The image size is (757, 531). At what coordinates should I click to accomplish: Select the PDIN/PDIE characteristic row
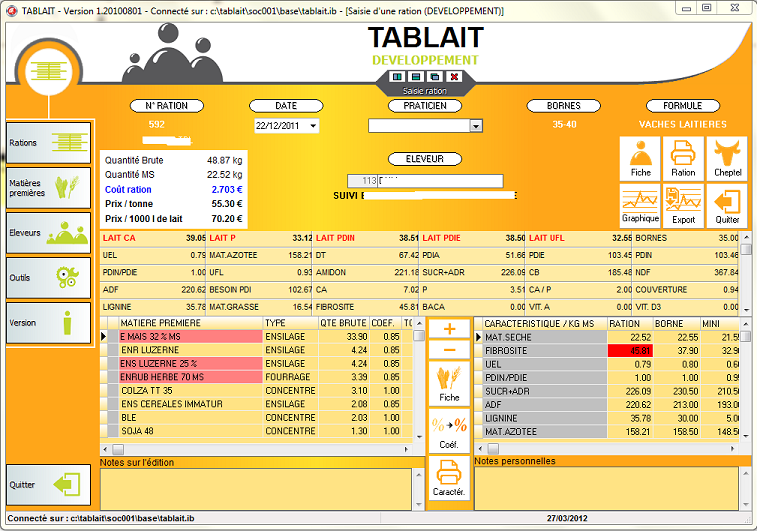[x=606, y=378]
